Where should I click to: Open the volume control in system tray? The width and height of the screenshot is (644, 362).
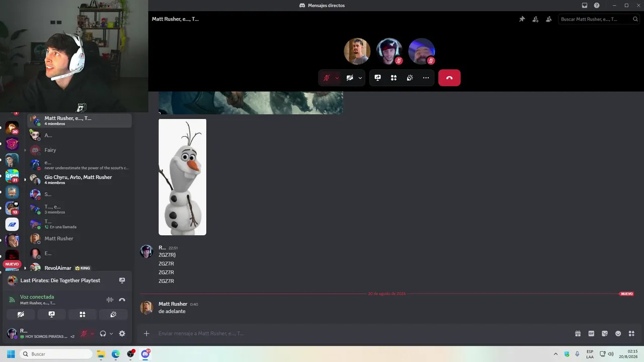point(611,354)
